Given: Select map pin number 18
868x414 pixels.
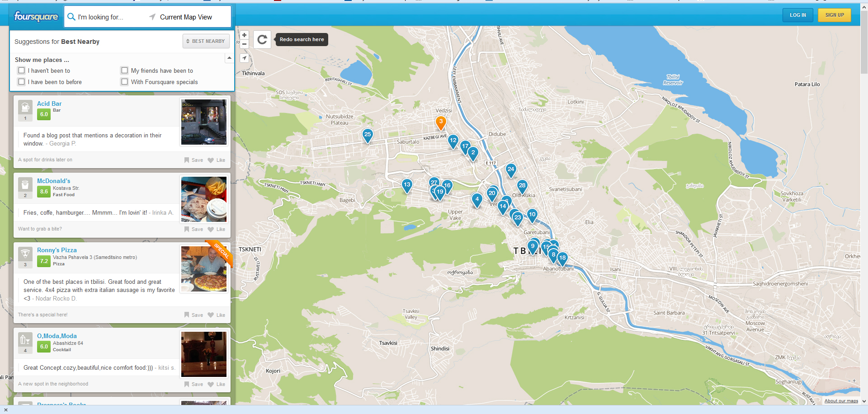Looking at the screenshot, I should tap(562, 259).
